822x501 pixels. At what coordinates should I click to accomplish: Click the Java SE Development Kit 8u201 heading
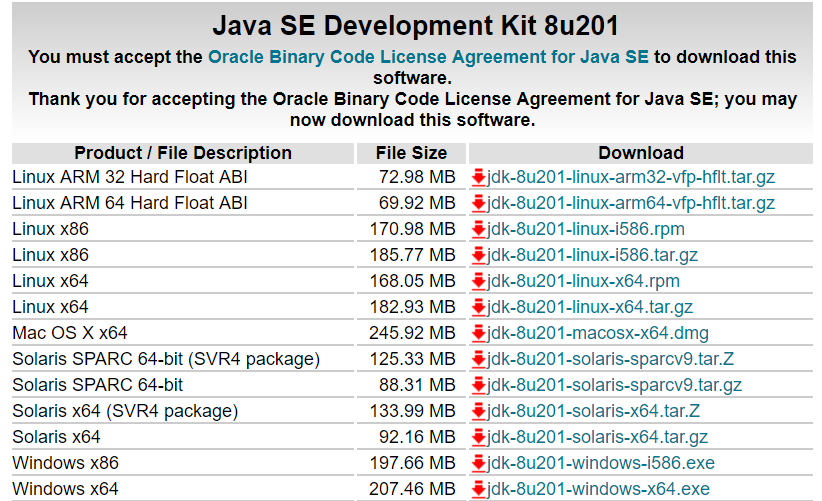[415, 26]
